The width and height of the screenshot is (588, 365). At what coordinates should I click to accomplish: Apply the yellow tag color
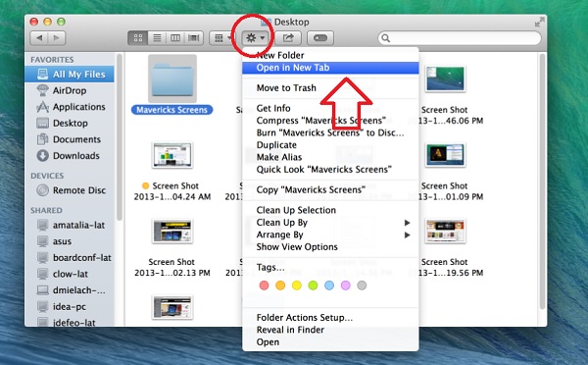[x=297, y=286]
